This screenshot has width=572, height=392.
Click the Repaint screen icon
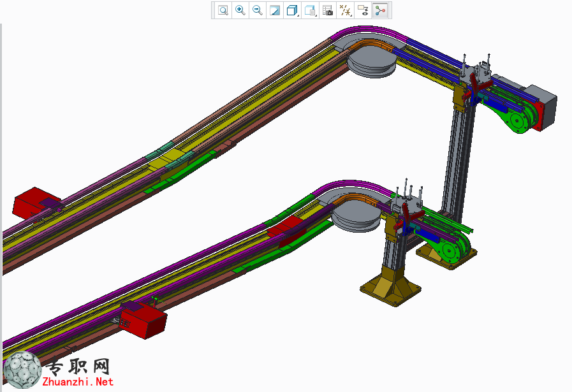tap(275, 10)
